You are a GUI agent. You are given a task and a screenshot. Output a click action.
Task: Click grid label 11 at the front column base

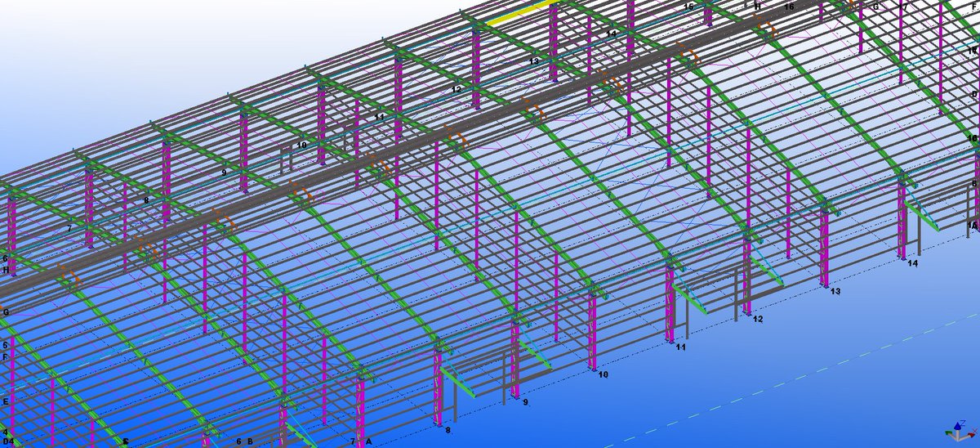click(x=680, y=347)
